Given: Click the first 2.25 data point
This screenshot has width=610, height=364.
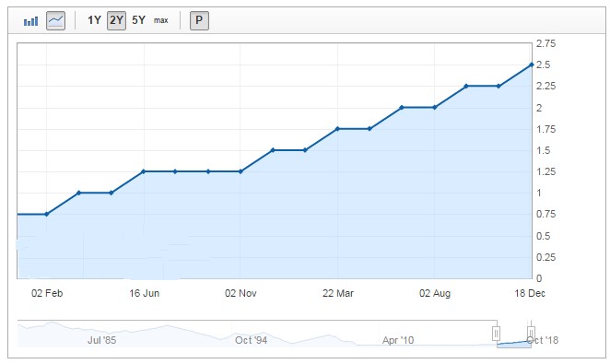Looking at the screenshot, I should [466, 87].
